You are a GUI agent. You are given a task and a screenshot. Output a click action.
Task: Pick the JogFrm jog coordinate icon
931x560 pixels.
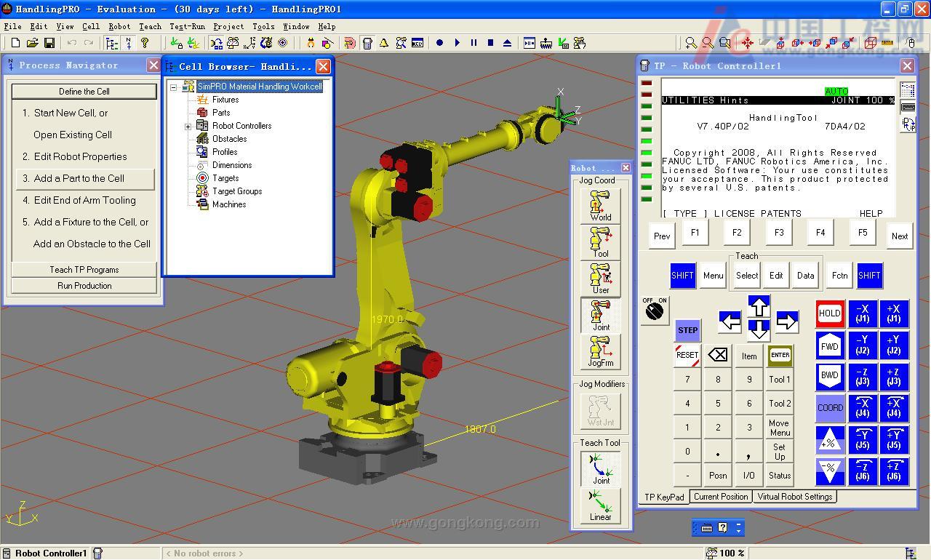click(x=600, y=351)
